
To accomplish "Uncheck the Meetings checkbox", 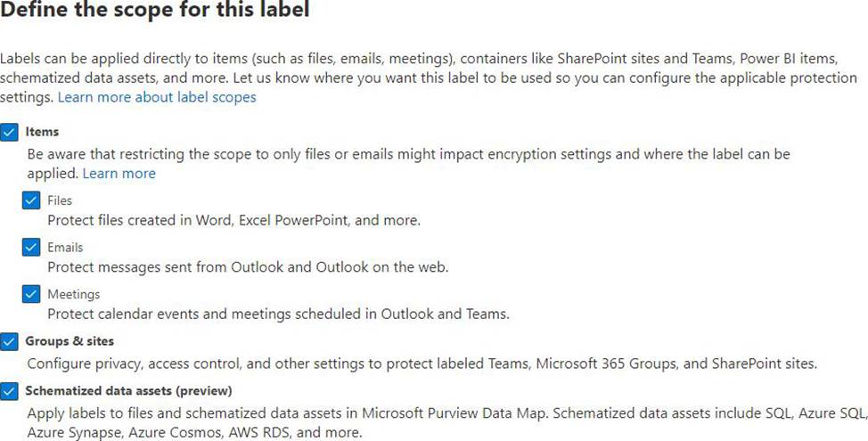I will (x=31, y=294).
